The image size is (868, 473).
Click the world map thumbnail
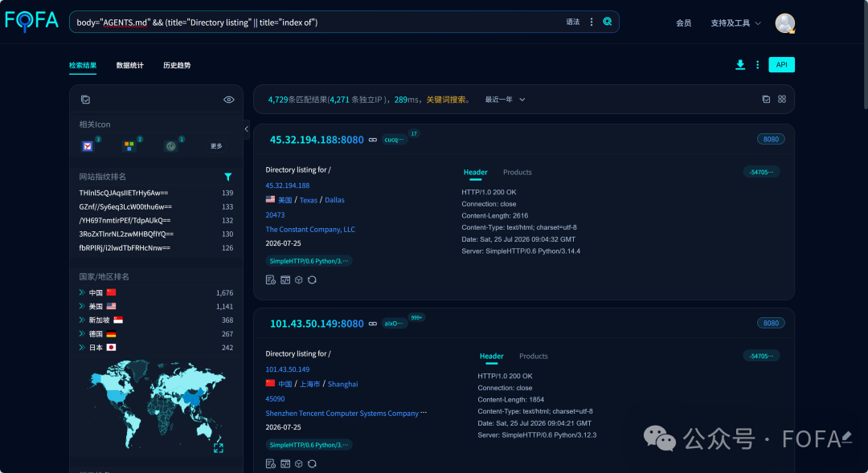coord(156,404)
